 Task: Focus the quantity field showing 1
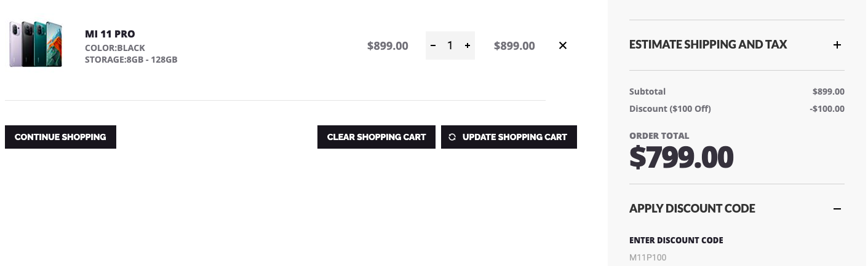pos(450,45)
